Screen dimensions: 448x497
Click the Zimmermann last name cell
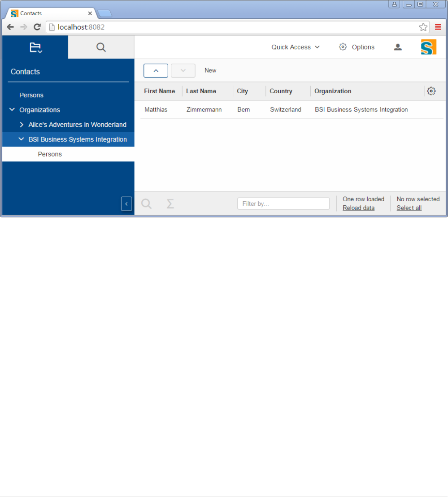click(x=204, y=110)
